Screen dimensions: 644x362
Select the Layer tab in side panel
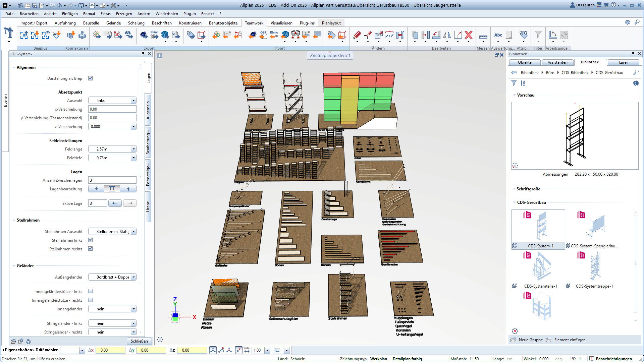click(x=623, y=62)
